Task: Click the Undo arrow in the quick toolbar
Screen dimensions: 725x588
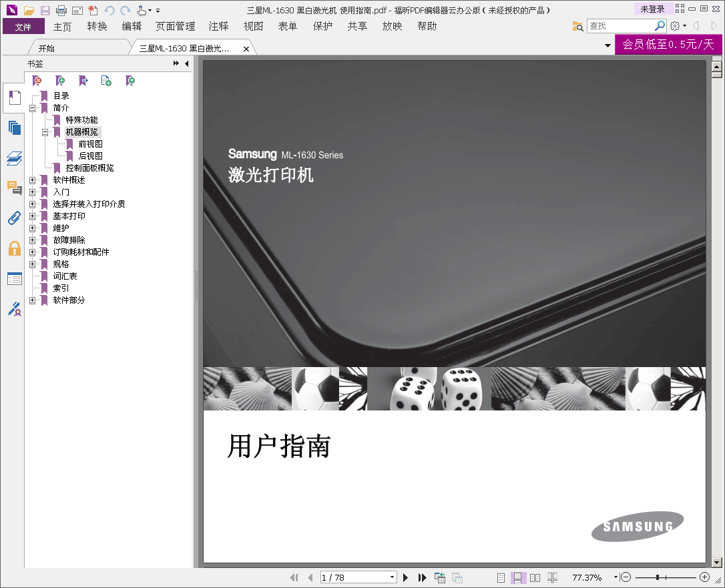Action: (x=109, y=10)
